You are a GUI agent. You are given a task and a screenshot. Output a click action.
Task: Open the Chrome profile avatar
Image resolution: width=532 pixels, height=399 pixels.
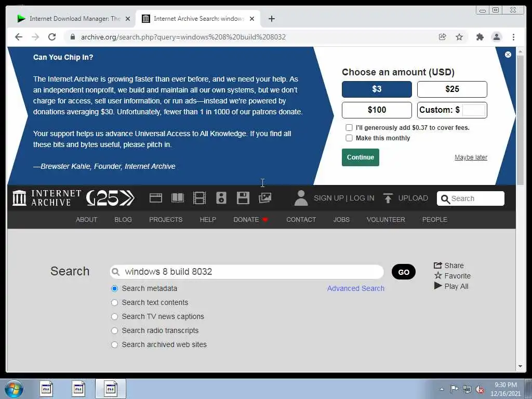(x=496, y=37)
